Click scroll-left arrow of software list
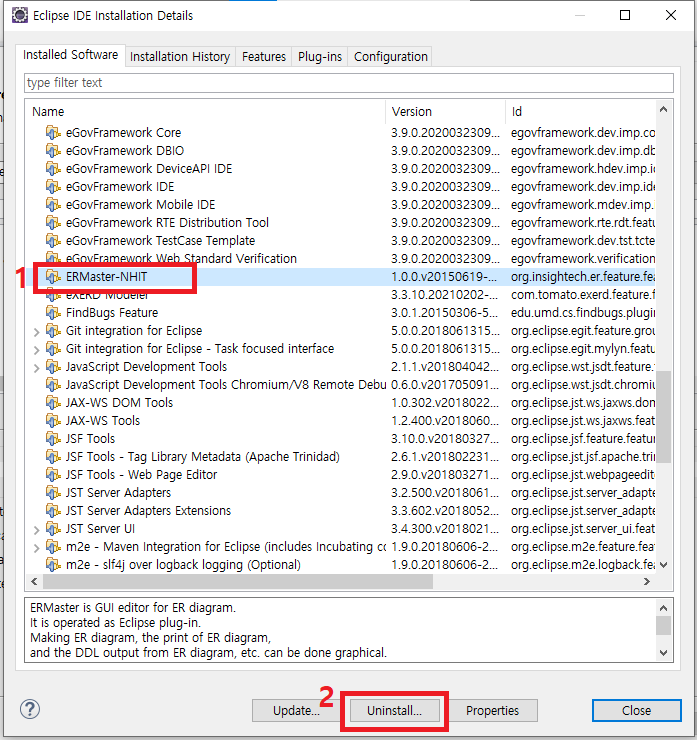 click(x=34, y=581)
